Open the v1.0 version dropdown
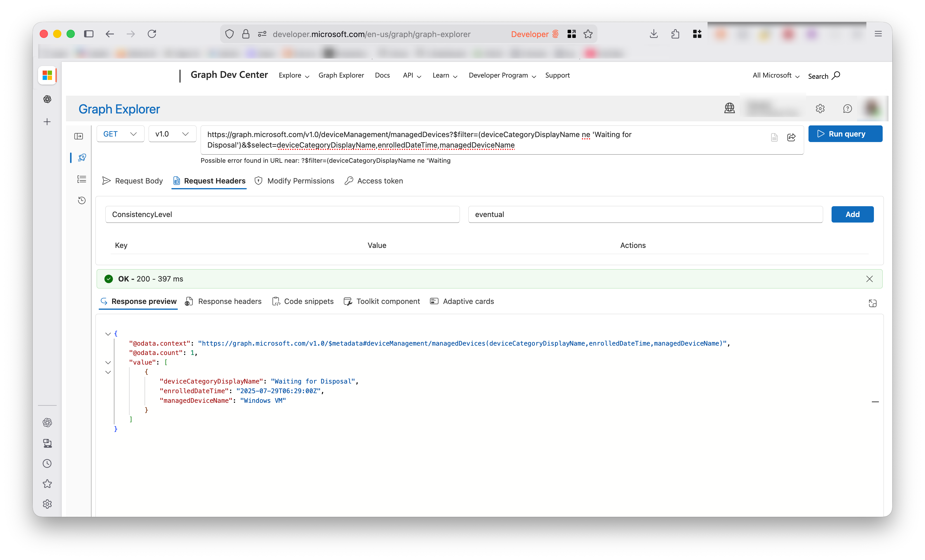925x560 pixels. coord(172,134)
